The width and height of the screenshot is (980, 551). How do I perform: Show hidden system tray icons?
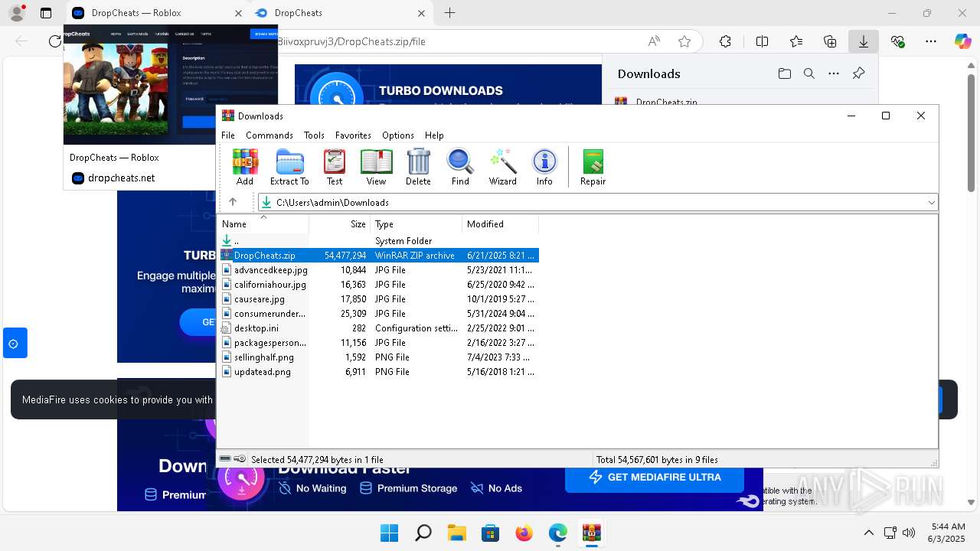[x=868, y=533]
